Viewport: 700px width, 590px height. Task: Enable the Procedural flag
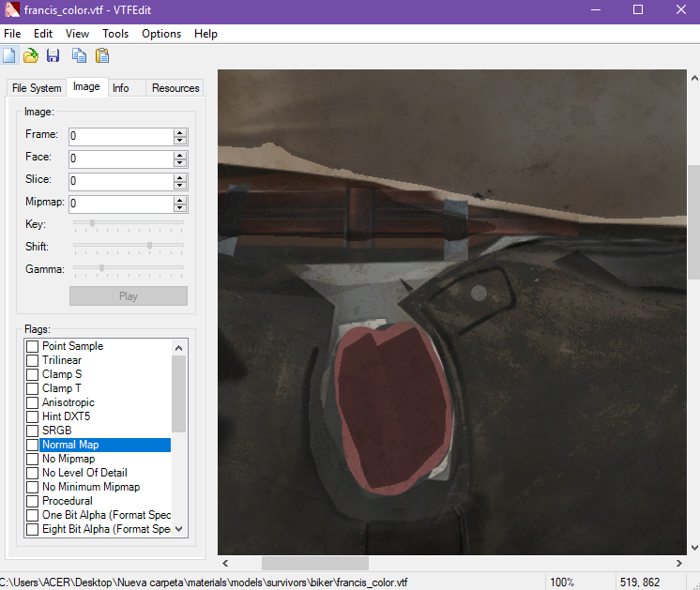click(32, 501)
